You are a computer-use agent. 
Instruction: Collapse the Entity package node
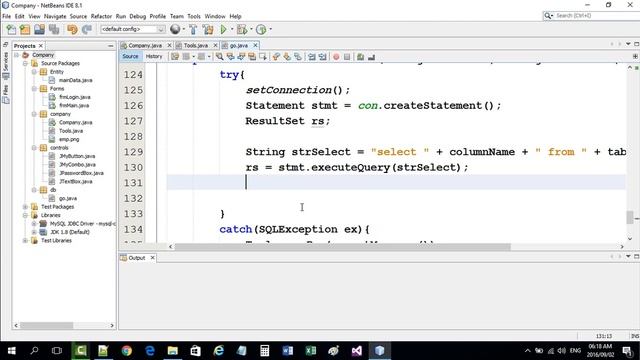click(x=34, y=72)
